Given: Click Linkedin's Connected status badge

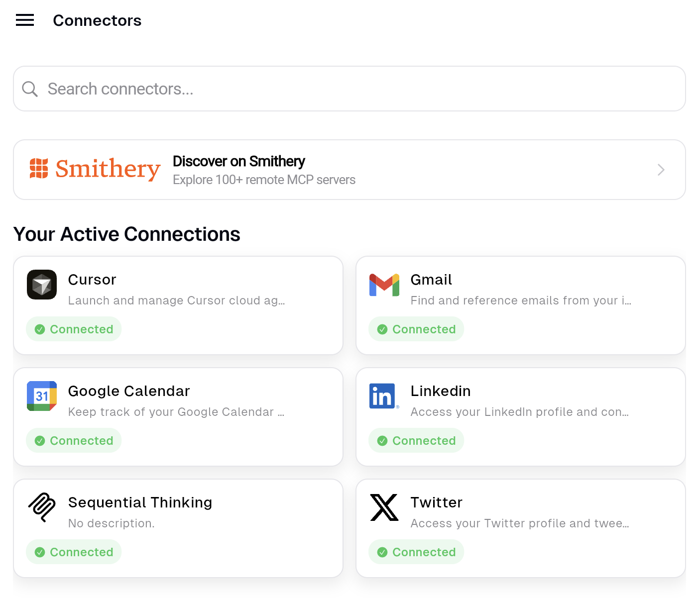Looking at the screenshot, I should 416,441.
